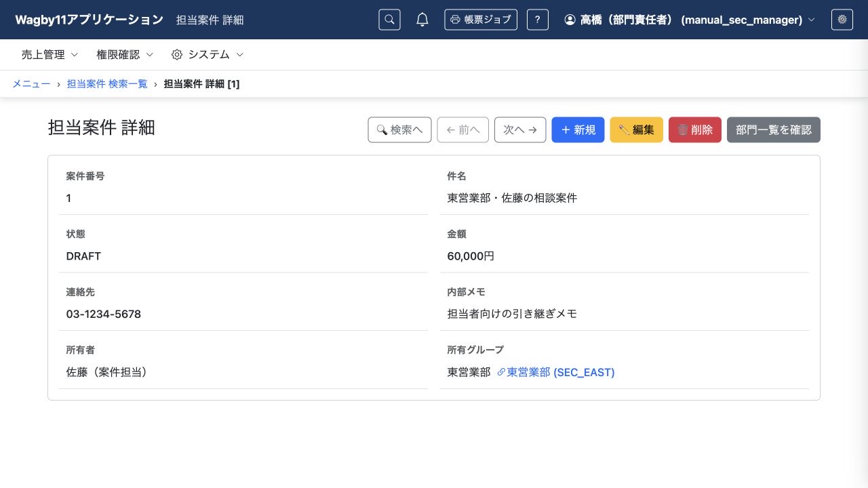This screenshot has width=868, height=488.
Task: Select the 所有者 value 佐藤（案件担当）
Action: coord(107,372)
